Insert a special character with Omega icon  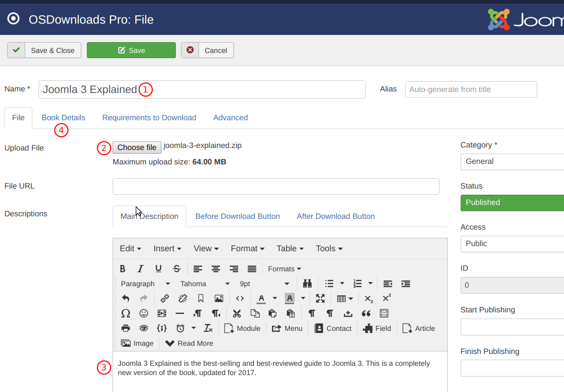(x=125, y=313)
